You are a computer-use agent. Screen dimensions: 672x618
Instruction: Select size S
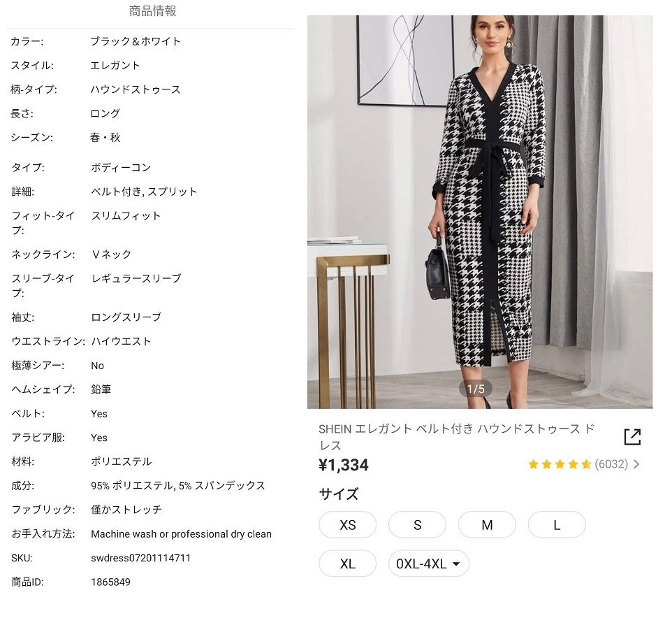pos(417,525)
